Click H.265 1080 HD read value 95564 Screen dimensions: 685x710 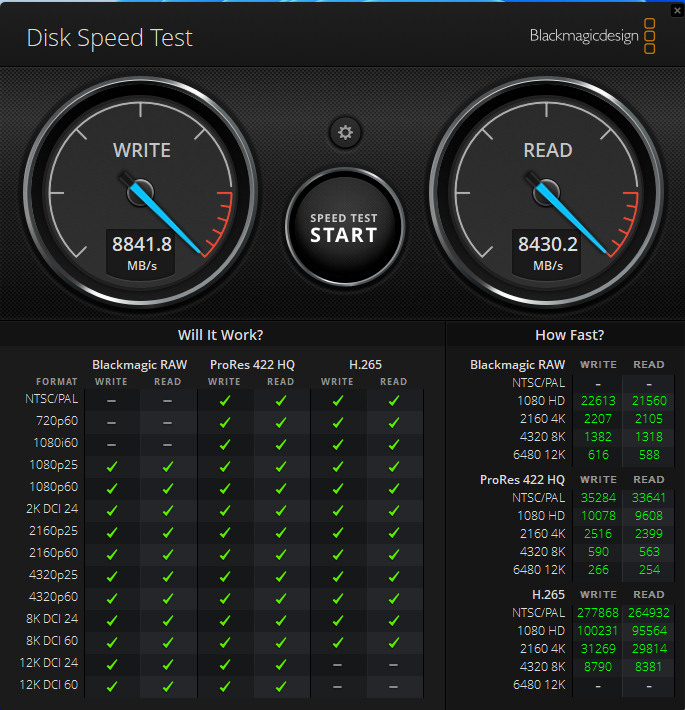649,631
